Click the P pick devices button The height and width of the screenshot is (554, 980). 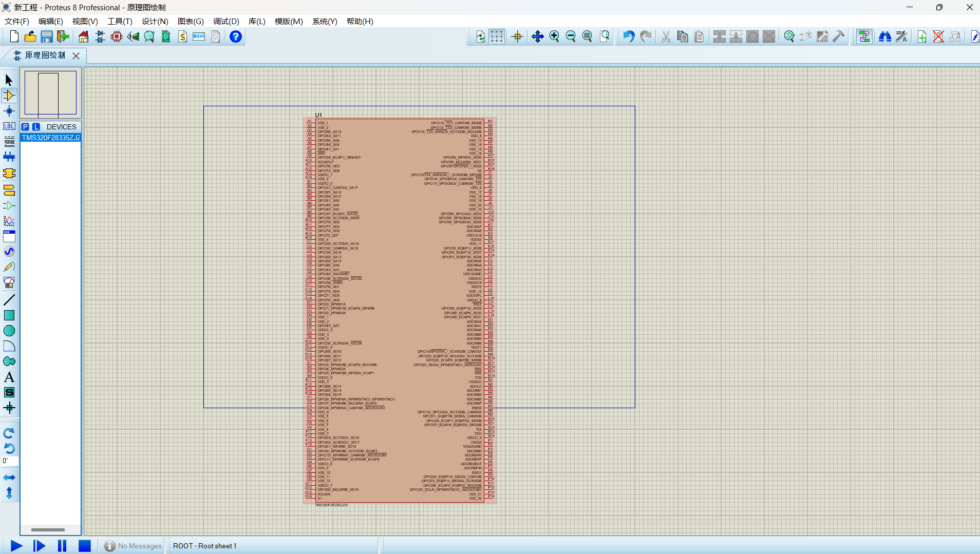click(x=25, y=127)
